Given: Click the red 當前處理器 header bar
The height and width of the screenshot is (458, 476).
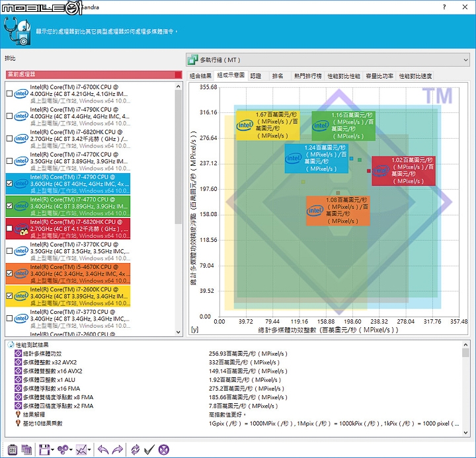Looking at the screenshot, I should click(94, 75).
